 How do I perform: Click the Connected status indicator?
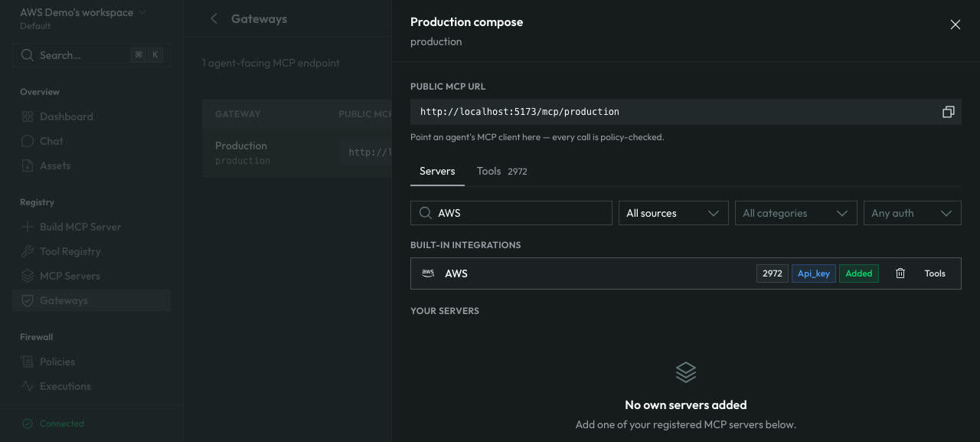pos(53,424)
